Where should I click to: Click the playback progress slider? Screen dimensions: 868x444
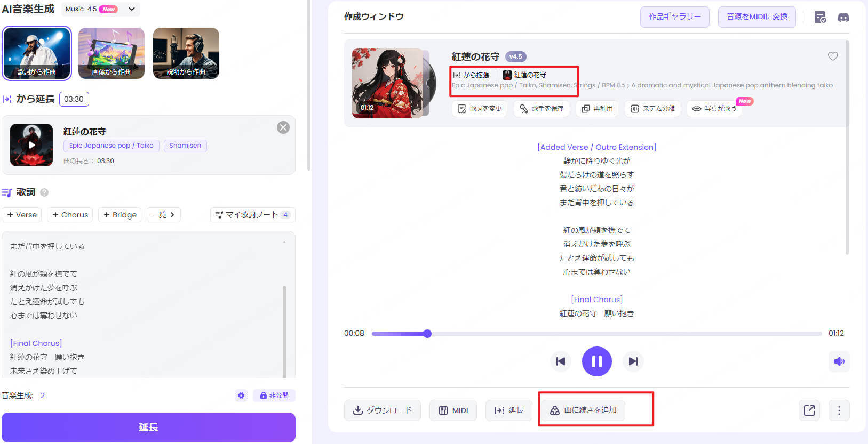(597, 334)
